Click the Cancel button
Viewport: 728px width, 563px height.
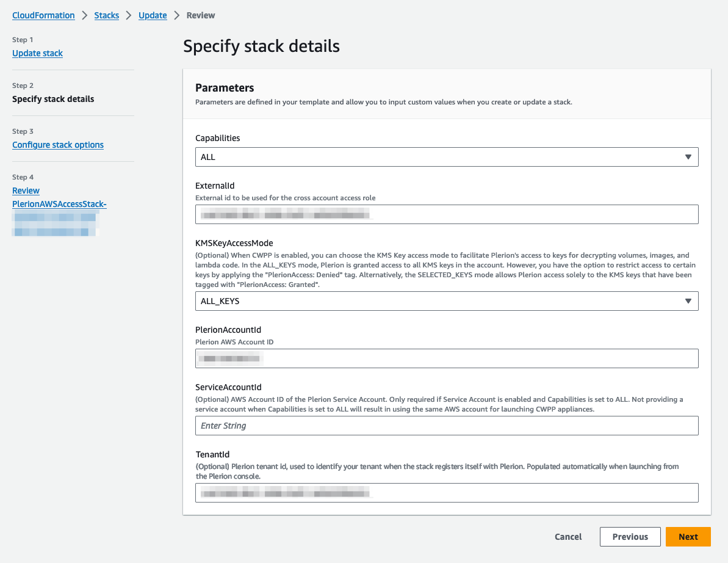[x=568, y=537]
